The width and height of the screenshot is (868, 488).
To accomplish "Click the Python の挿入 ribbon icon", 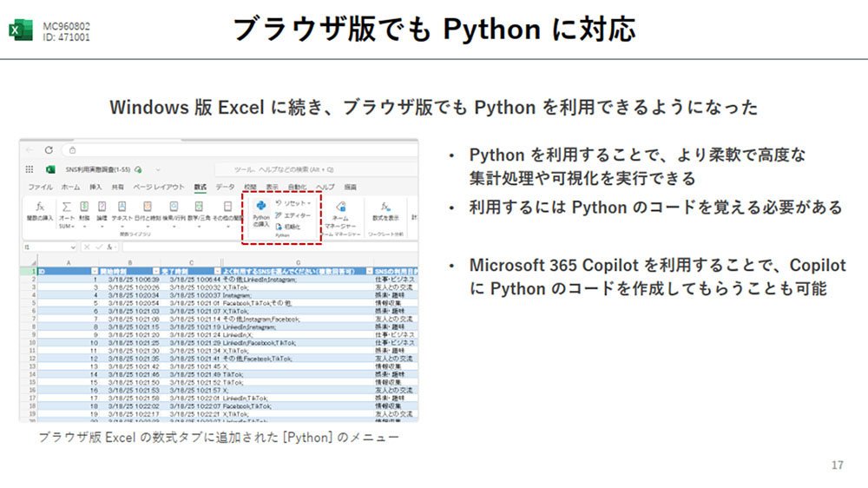I will click(260, 213).
